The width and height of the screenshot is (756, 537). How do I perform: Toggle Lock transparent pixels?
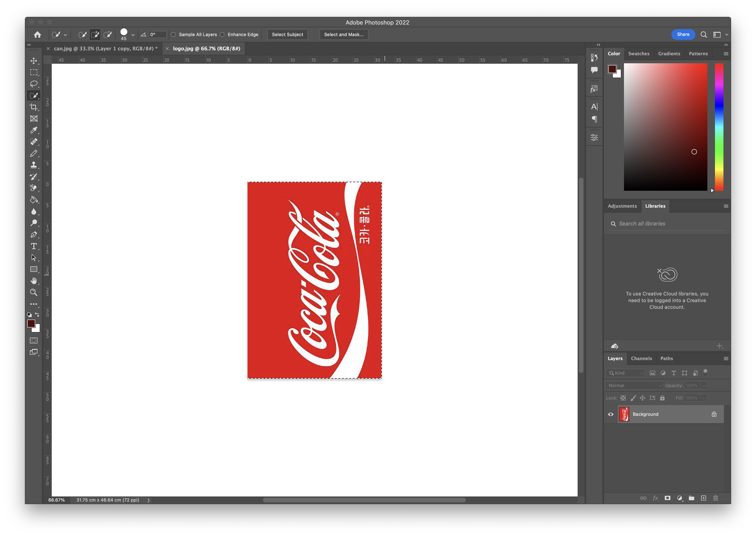coord(623,398)
